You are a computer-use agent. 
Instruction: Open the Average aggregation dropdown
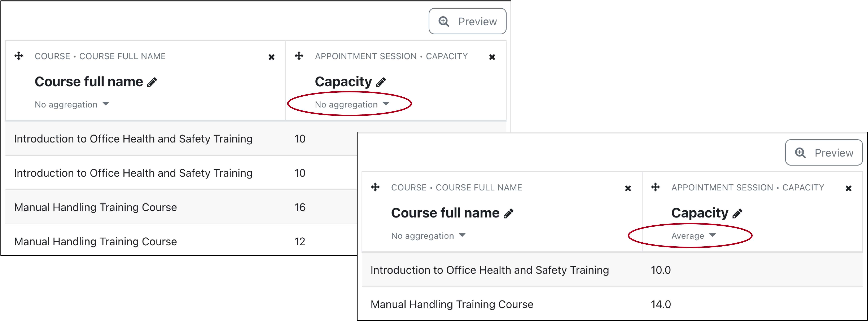693,236
